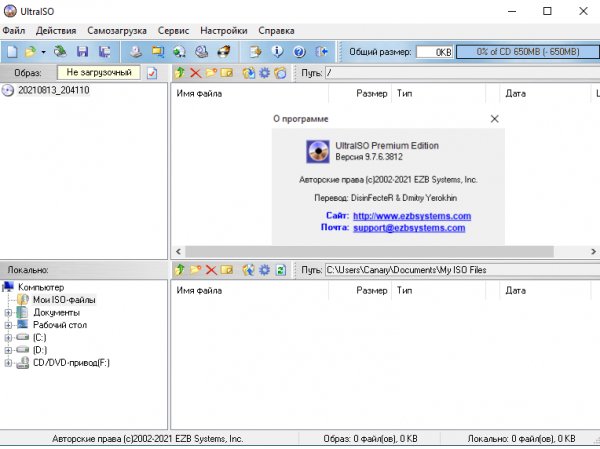The height and width of the screenshot is (449, 600).
Task: Click the Exit door icon in the toolbar
Action: coord(321,51)
